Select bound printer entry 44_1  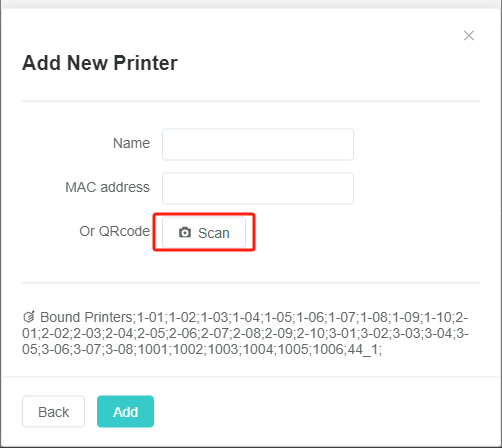(x=362, y=349)
